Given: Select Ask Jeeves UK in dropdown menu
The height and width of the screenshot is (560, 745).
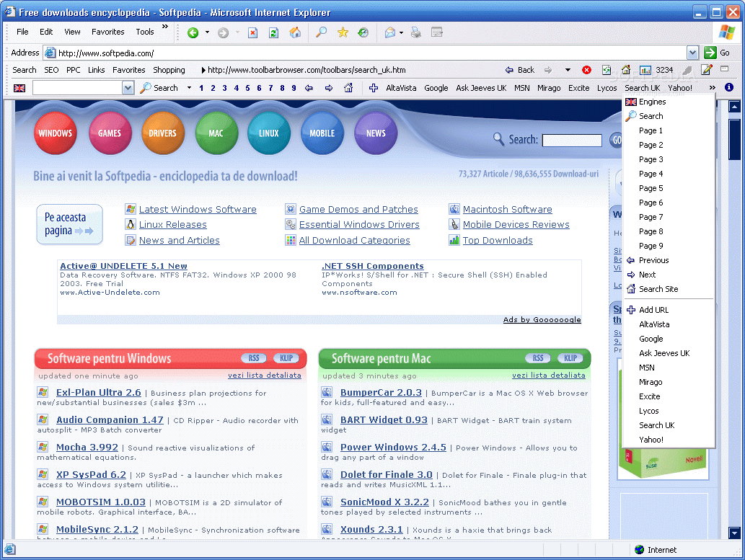Looking at the screenshot, I should pyautogui.click(x=668, y=353).
